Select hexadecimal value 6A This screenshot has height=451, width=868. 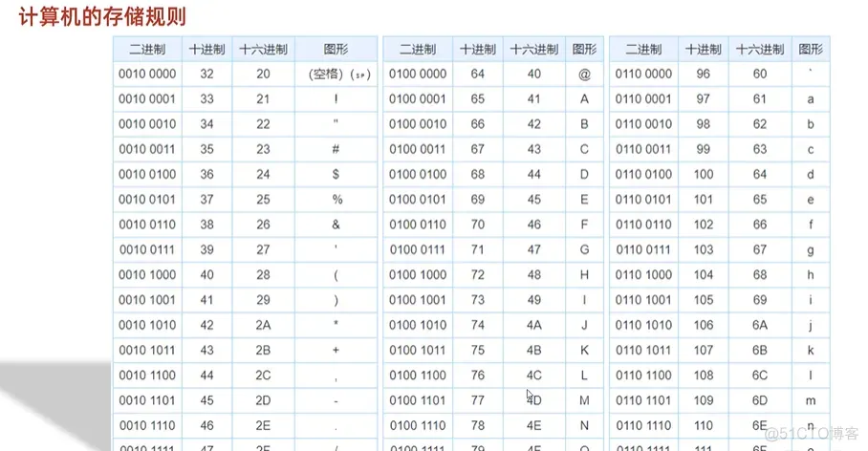(760, 326)
